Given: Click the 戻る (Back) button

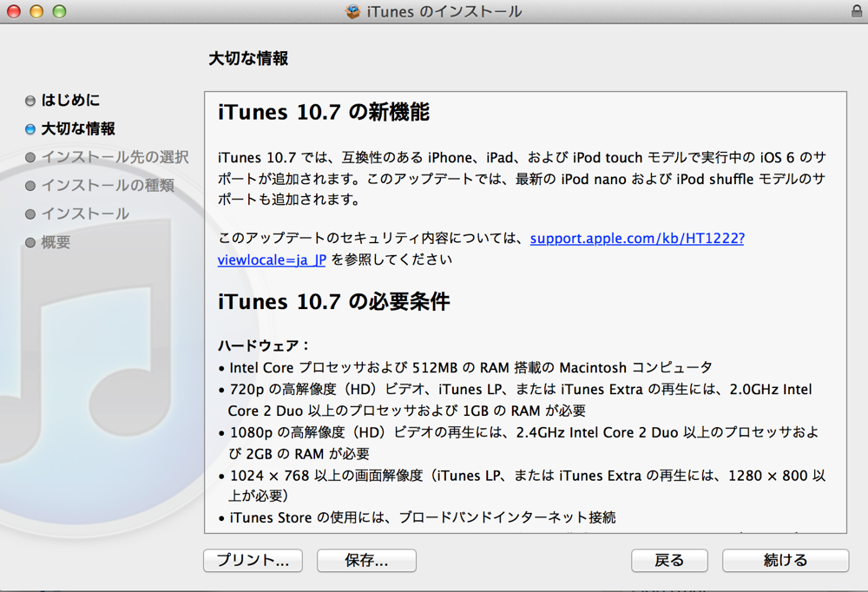Looking at the screenshot, I should click(669, 560).
